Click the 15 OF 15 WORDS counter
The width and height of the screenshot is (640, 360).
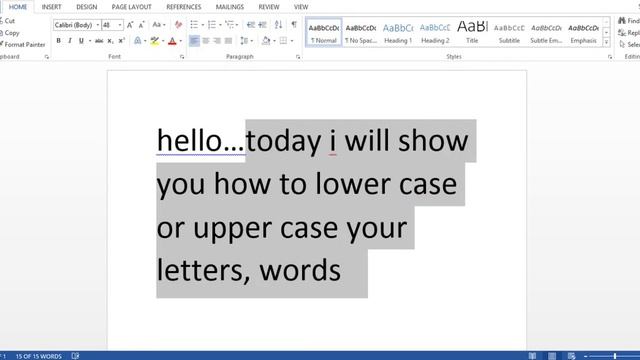(39, 356)
